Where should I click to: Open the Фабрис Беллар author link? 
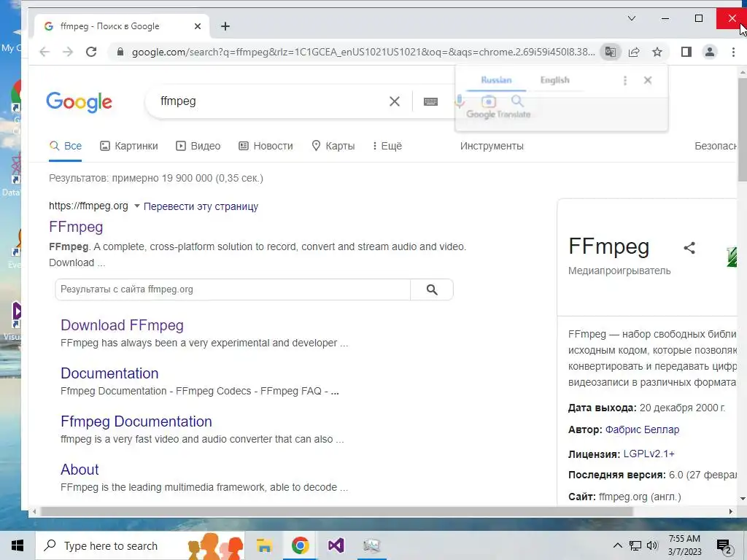pyautogui.click(x=642, y=429)
